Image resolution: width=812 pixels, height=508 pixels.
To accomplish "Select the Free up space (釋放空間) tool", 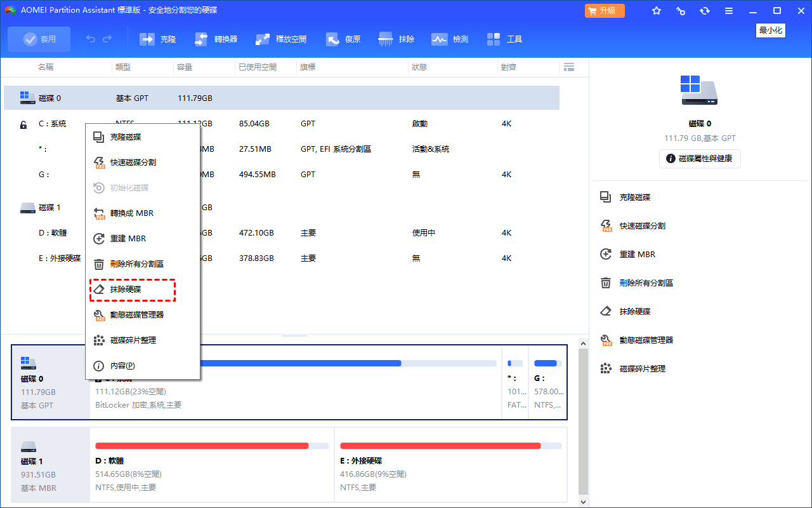I will coord(281,39).
